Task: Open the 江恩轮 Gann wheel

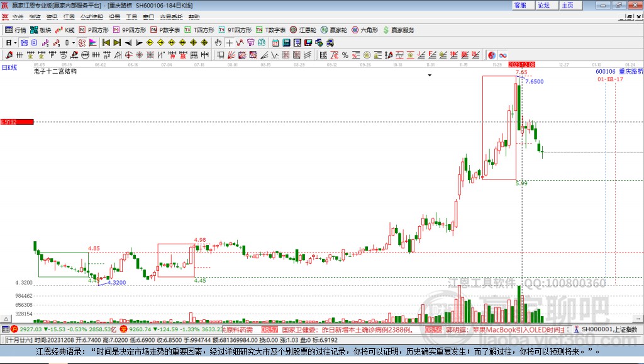Action: click(x=303, y=30)
